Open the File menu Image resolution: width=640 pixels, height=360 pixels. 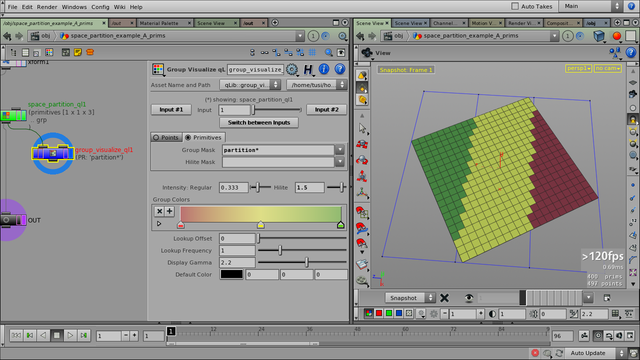click(12, 7)
